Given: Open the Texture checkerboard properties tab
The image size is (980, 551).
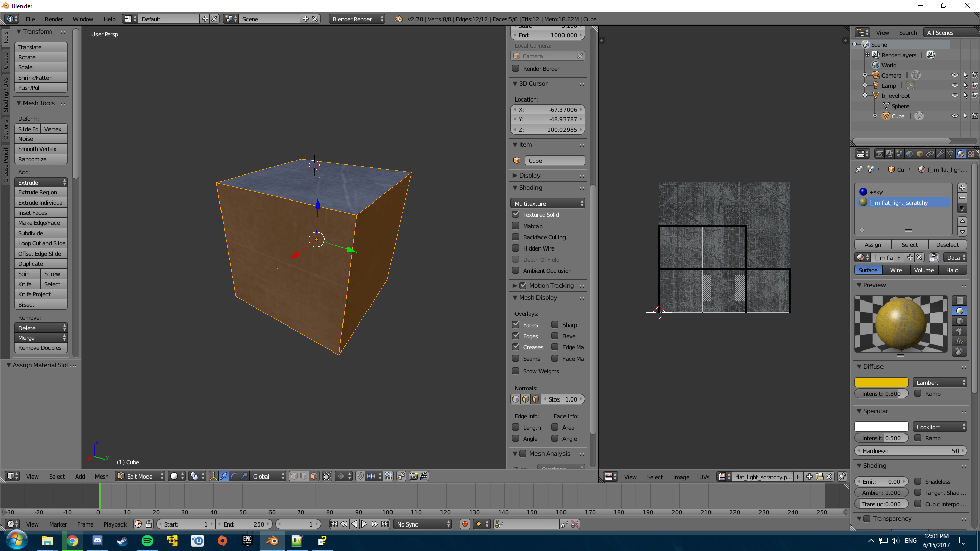Looking at the screenshot, I should coord(971,154).
